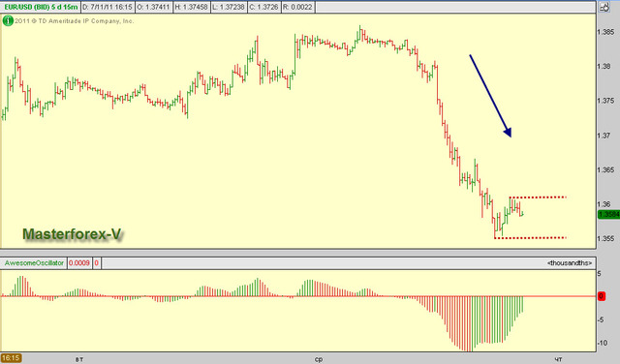Click the 1.365 price axis label

tap(606, 169)
